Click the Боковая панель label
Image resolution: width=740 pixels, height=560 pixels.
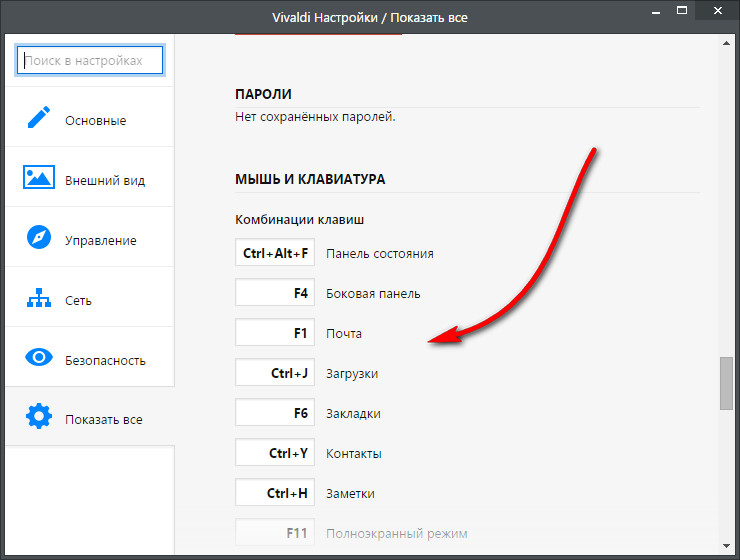pos(373,293)
